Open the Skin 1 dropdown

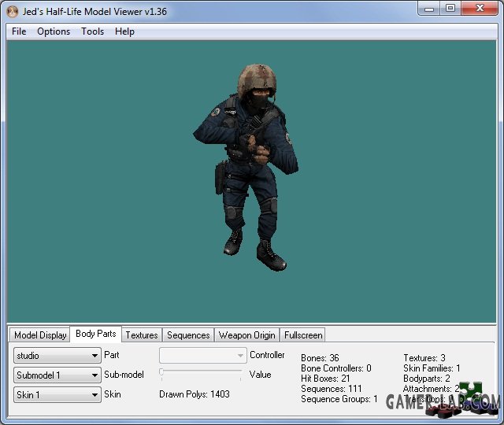click(x=57, y=394)
